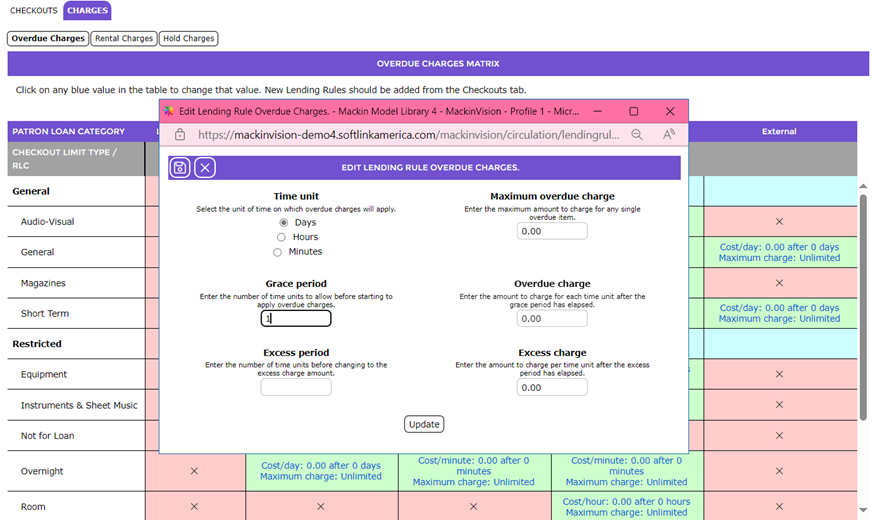Image resolution: width=875 pixels, height=520 pixels.
Task: Click the Instruments & Sheet Music row label
Action: [79, 405]
